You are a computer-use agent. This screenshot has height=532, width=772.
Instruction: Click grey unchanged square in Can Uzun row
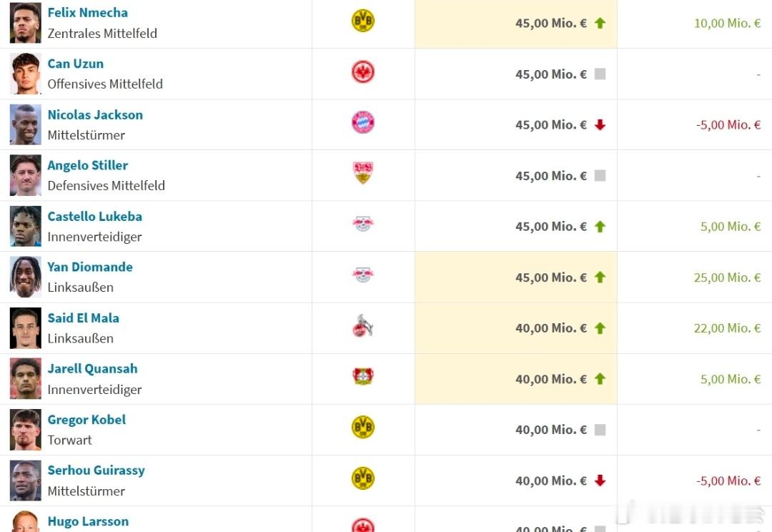coord(600,74)
